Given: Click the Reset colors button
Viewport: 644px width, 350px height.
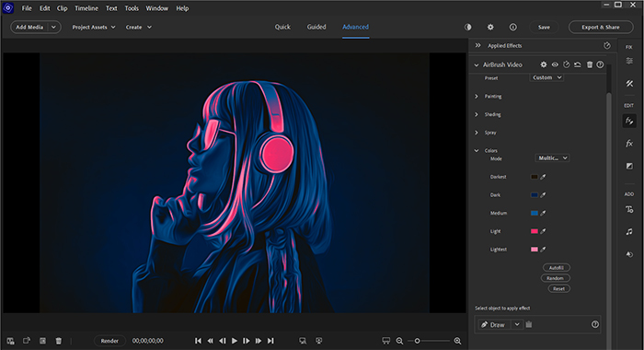Looking at the screenshot, I should coord(559,288).
